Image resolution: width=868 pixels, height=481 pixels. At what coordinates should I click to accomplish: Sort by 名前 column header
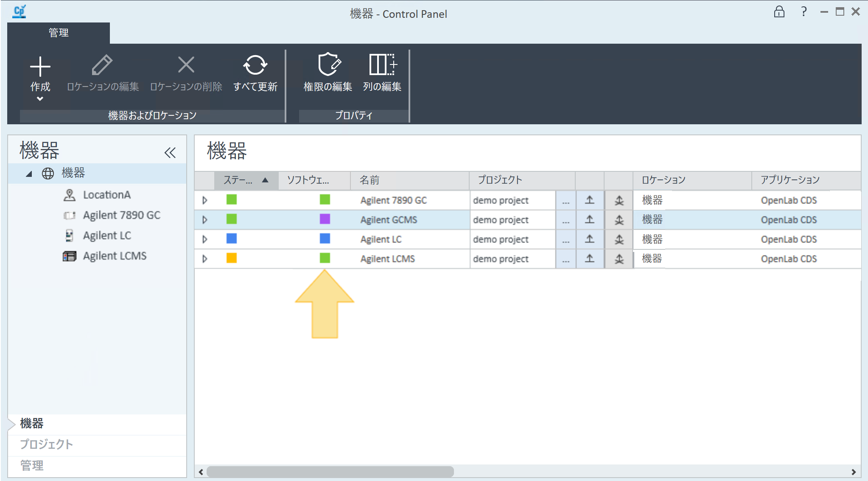(410, 180)
